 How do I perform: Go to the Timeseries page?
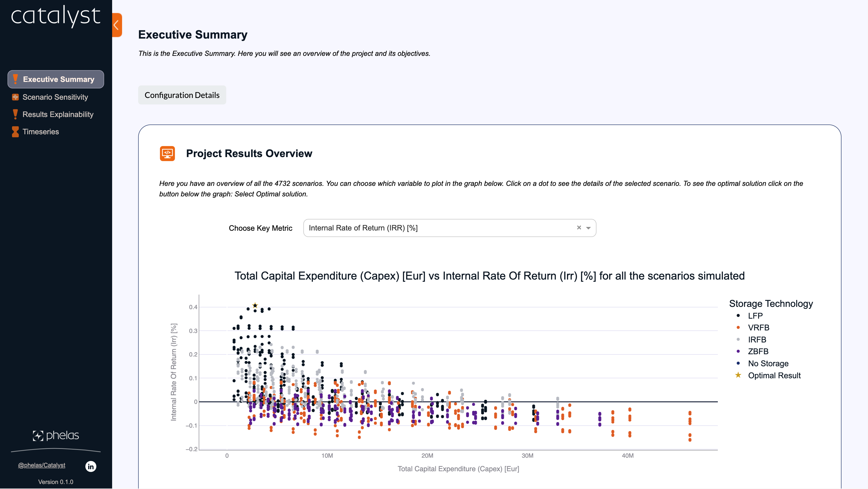pyautogui.click(x=41, y=132)
